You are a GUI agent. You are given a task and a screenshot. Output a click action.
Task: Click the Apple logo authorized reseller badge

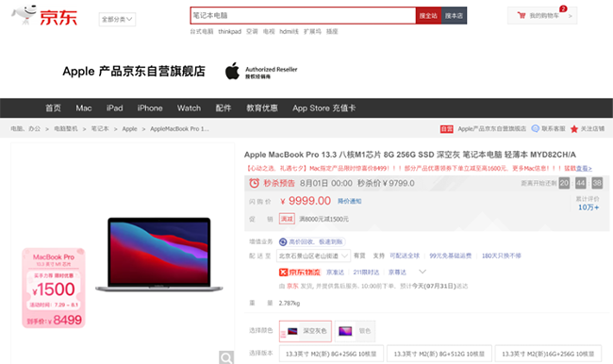260,71
